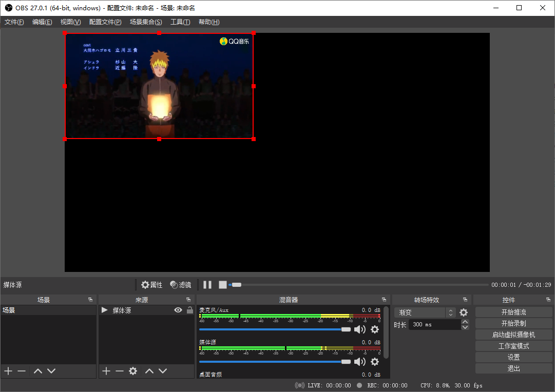The height and width of the screenshot is (392, 555).
Task: Undock the 控件 panel
Action: (x=548, y=300)
